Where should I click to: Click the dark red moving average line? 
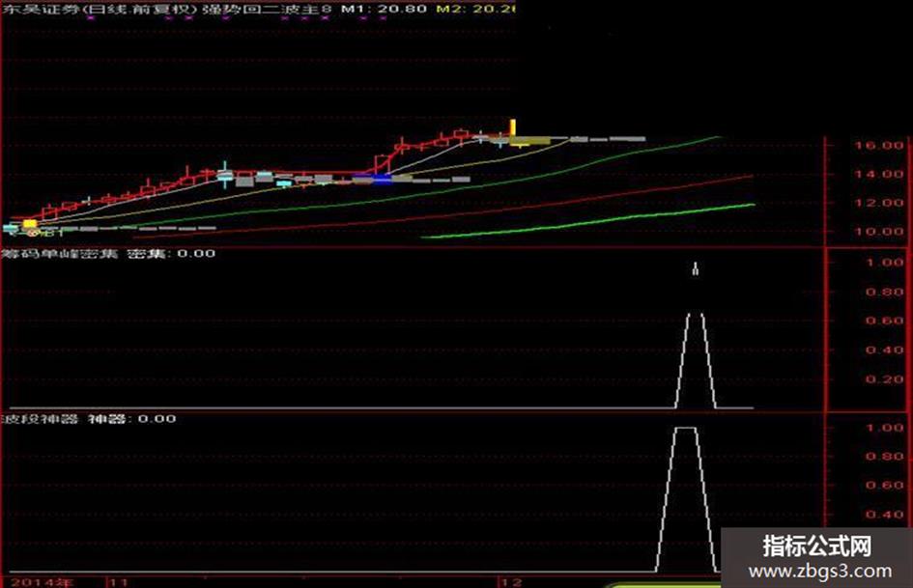point(442,216)
